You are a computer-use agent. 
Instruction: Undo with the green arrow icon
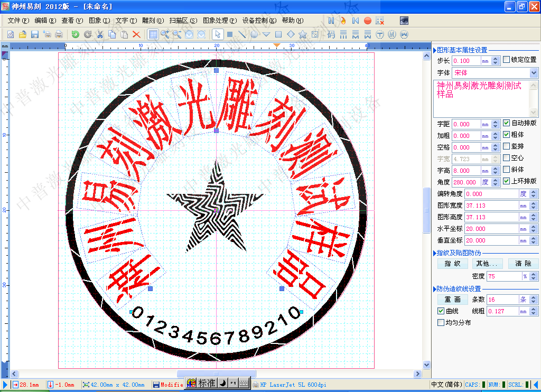[x=75, y=34]
